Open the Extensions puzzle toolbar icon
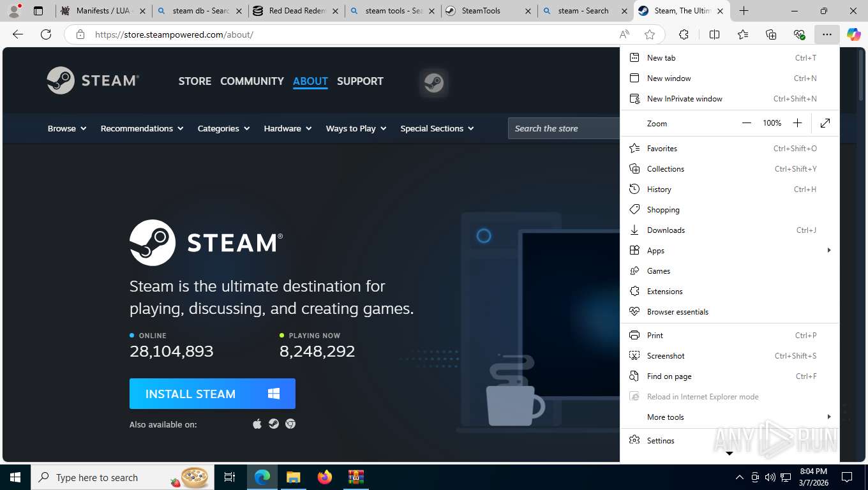The image size is (868, 490). tap(684, 34)
